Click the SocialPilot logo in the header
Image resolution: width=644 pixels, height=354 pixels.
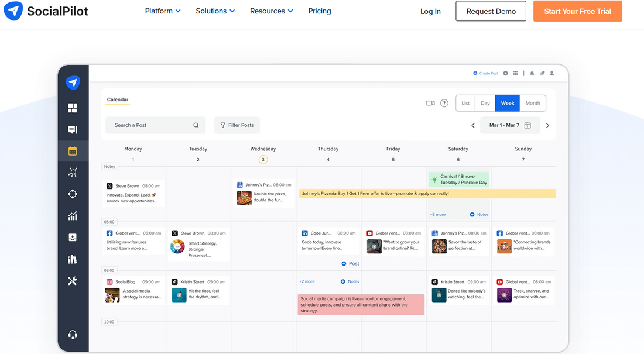pyautogui.click(x=46, y=11)
